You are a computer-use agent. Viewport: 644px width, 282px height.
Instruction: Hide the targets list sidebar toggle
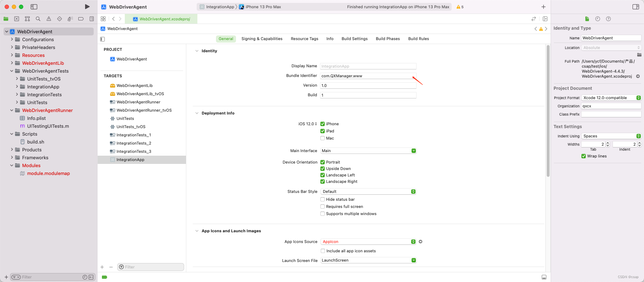[x=103, y=39]
